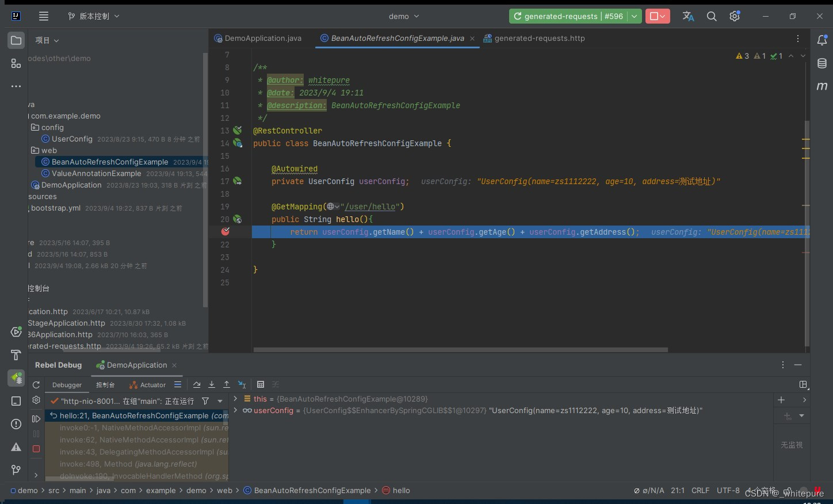The height and width of the screenshot is (504, 833).
Task: Click bean gutter icon at line 17
Action: [x=237, y=181]
